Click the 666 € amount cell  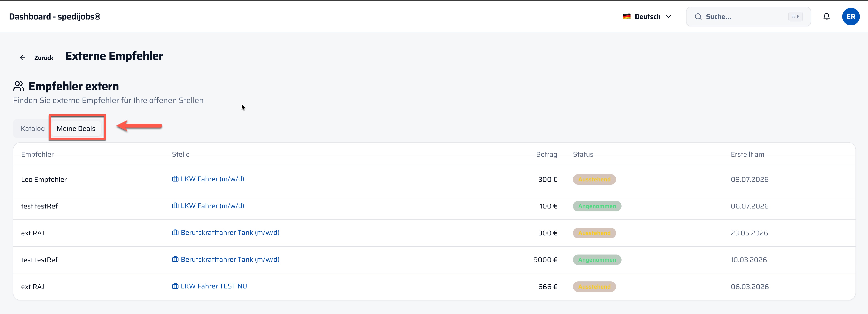point(548,286)
